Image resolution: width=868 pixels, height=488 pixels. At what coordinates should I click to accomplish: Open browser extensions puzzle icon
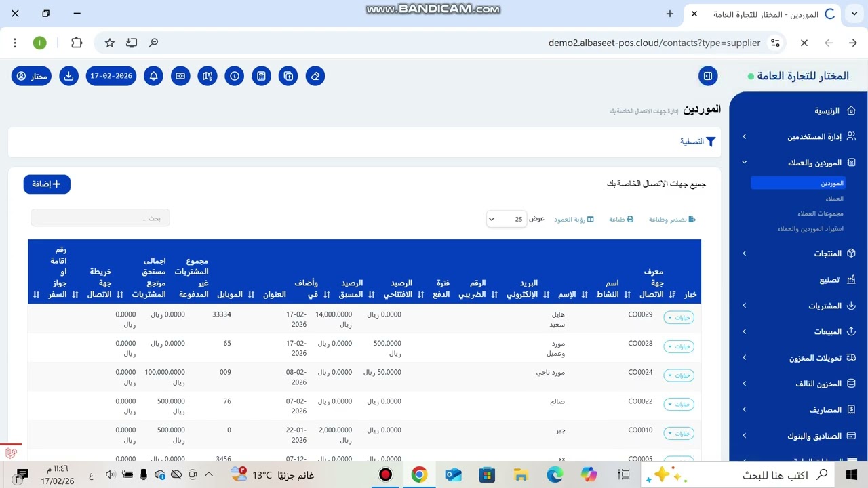77,43
